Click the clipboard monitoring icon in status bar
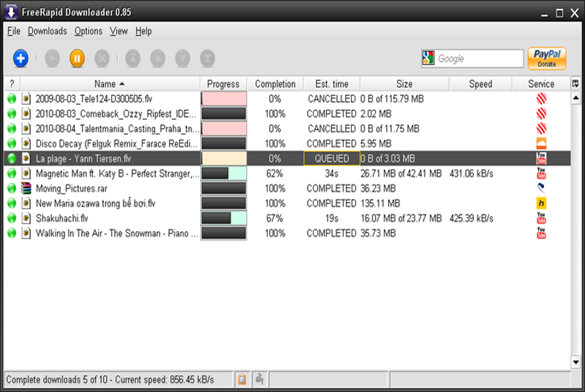 pyautogui.click(x=242, y=380)
